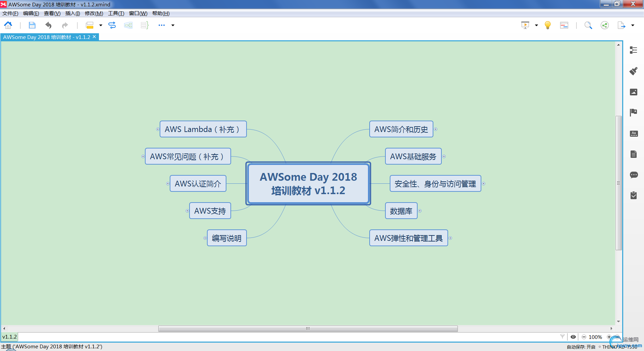This screenshot has height=351, width=644.
Task: Click the Home icon in toolbar
Action: click(x=8, y=25)
